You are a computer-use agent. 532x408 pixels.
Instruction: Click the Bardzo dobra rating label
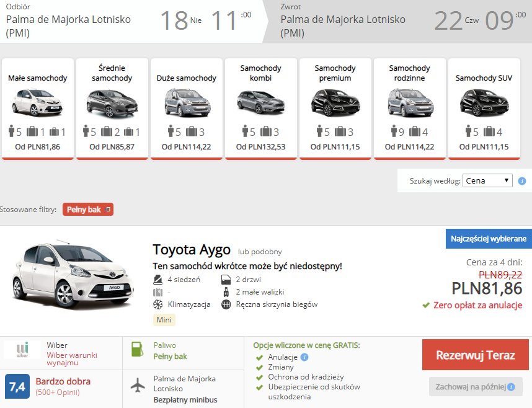click(x=63, y=381)
